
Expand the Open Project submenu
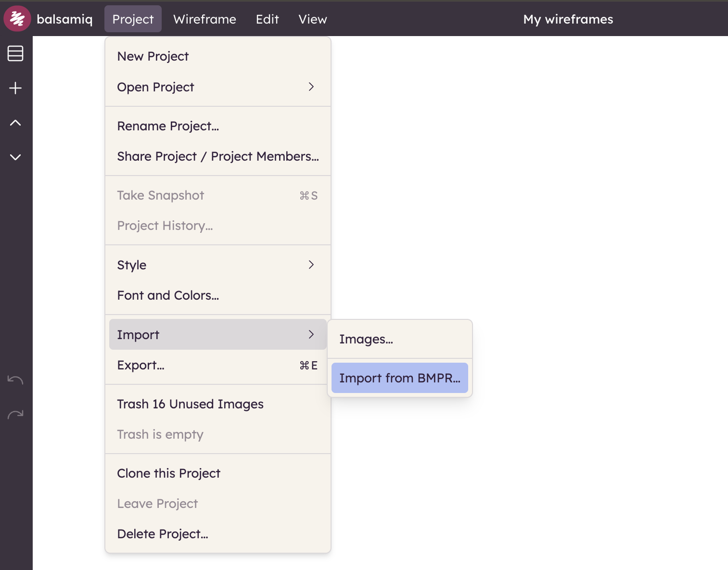217,87
